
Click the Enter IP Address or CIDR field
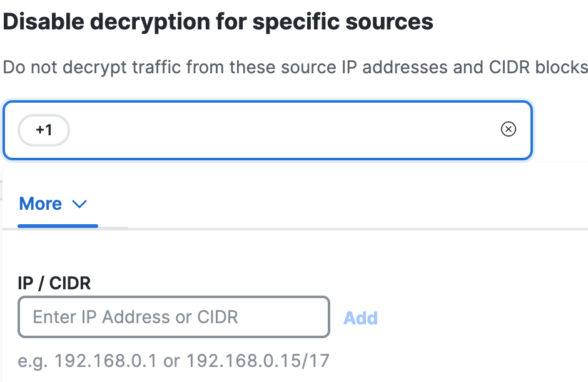(174, 317)
